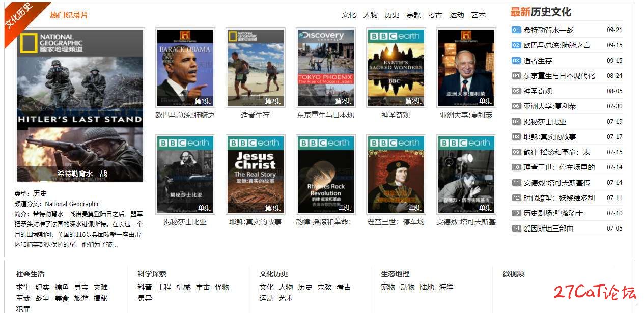The width and height of the screenshot is (644, 313).
Task: Choose 宇宙 under 科学探索
Action: tap(203, 287)
